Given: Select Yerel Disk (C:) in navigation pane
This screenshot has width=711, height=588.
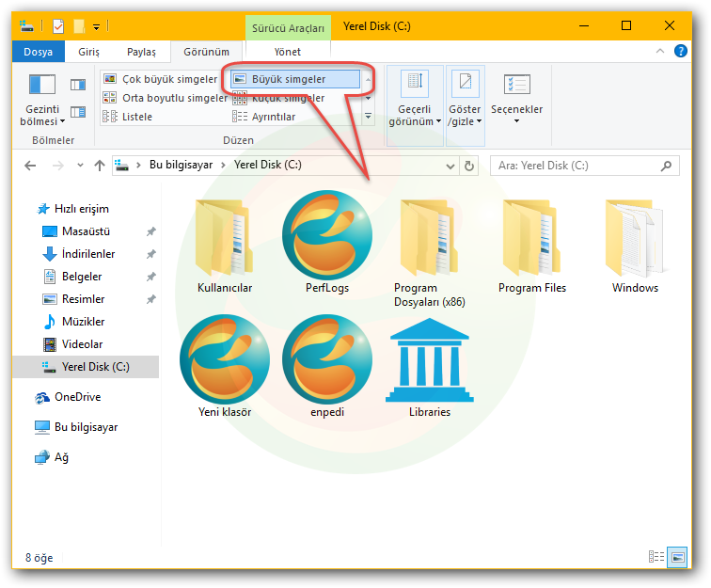Looking at the screenshot, I should point(86,367).
